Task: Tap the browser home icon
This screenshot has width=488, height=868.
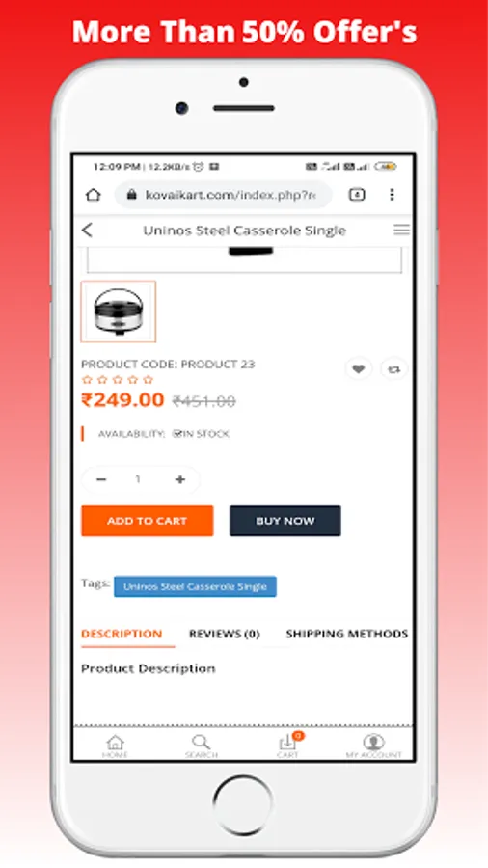Action: [93, 194]
